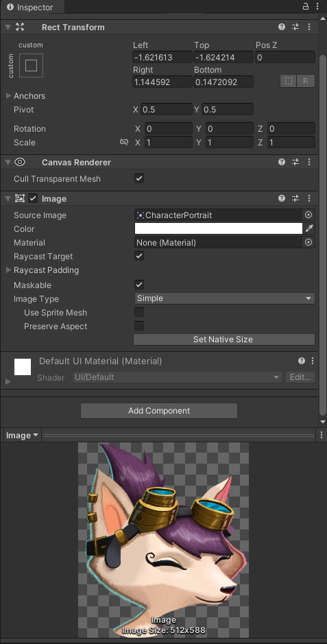
Task: Disable the Cull Transparent Mesh checkbox
Action: pyautogui.click(x=139, y=179)
